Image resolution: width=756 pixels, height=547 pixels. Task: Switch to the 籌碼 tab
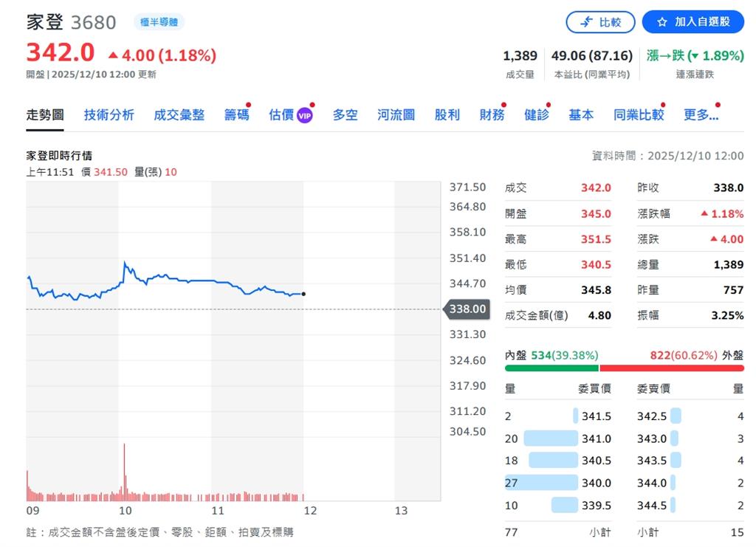[236, 114]
